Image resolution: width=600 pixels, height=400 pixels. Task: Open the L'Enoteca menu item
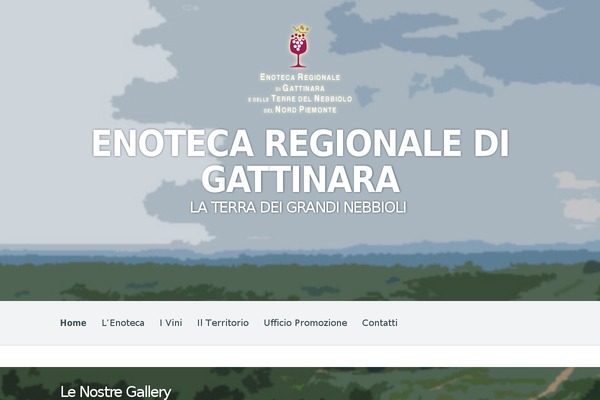coord(123,323)
